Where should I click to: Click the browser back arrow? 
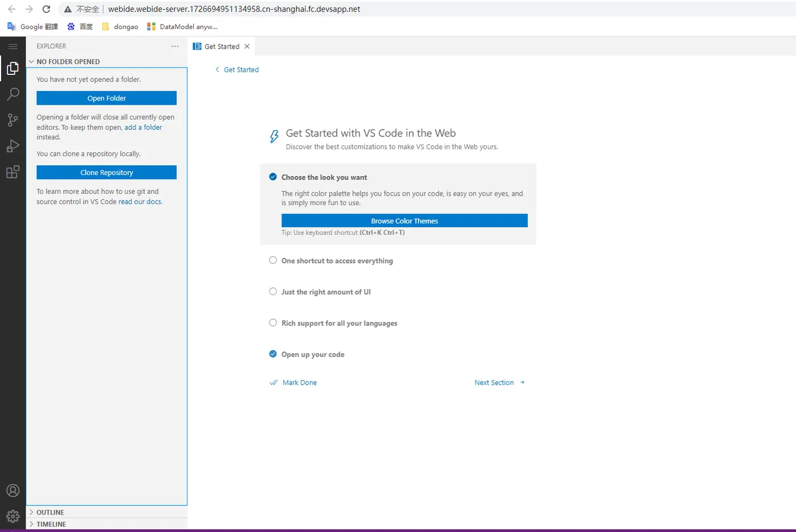click(x=12, y=9)
